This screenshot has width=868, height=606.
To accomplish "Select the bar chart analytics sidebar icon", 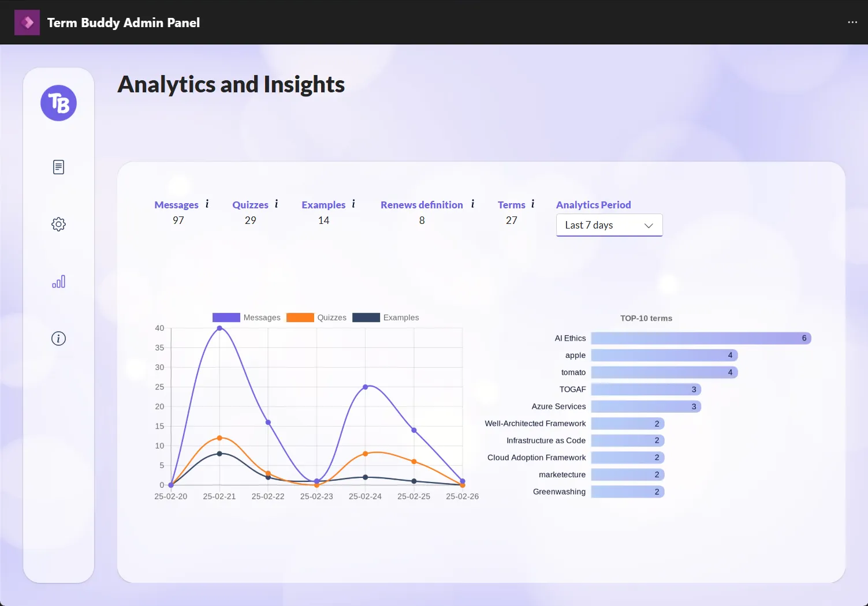I will click(58, 282).
